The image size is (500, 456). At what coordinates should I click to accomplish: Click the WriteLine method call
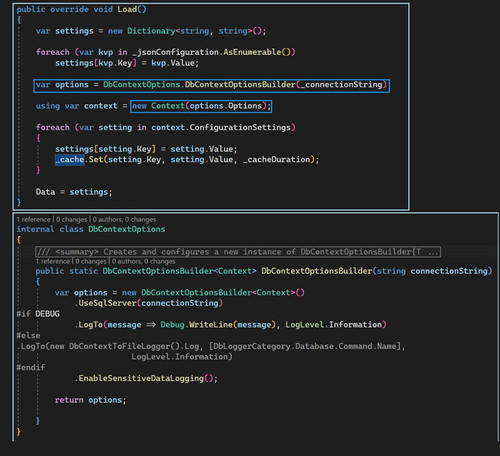pos(211,325)
